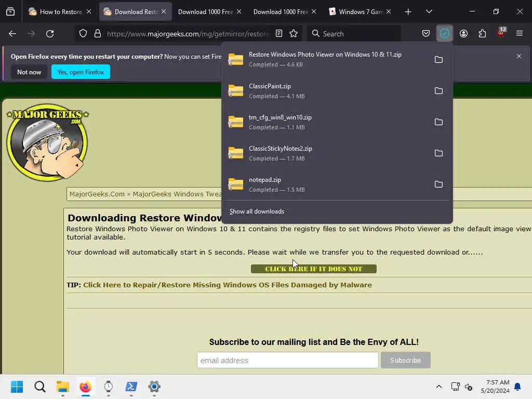Open Restore Windows Photo Viewer zip download
532x399 pixels.
326,59
